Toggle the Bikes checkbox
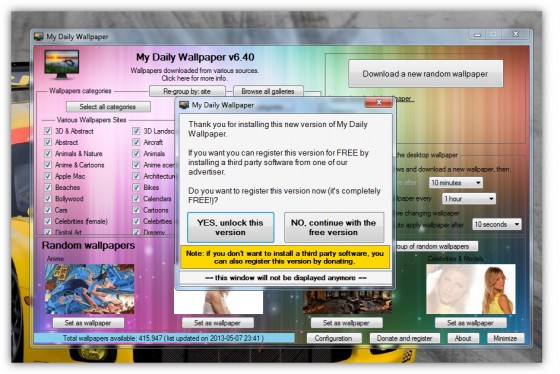 point(136,187)
